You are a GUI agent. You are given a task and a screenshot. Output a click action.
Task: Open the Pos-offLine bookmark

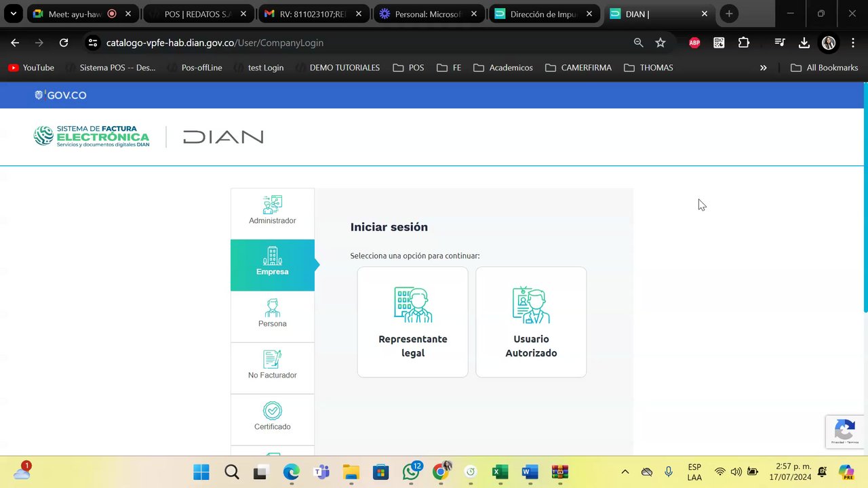click(x=195, y=68)
